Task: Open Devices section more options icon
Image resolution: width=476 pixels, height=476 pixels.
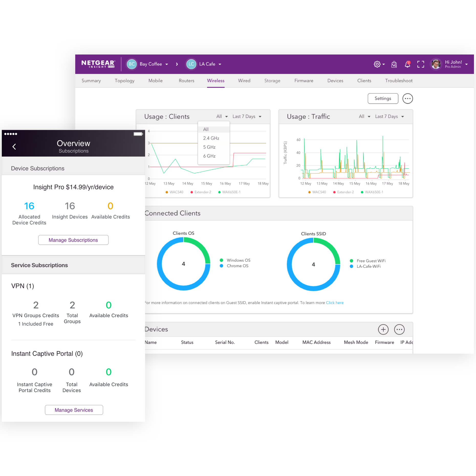Action: 399,329
